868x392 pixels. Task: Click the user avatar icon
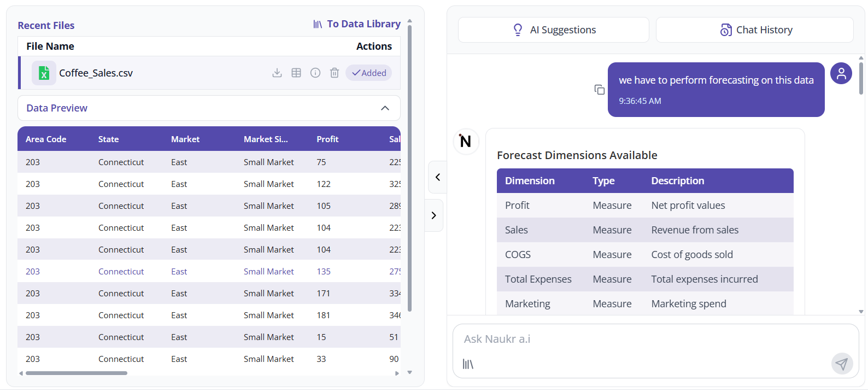(841, 73)
